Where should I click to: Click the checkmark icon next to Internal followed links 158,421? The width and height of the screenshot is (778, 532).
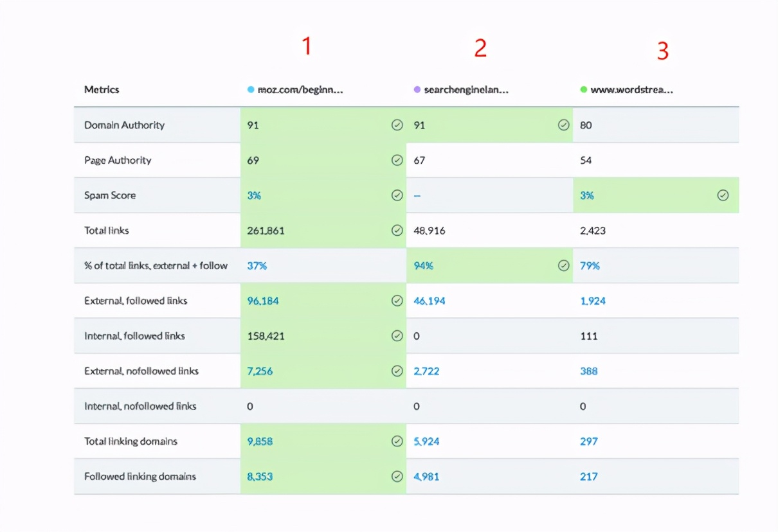397,336
